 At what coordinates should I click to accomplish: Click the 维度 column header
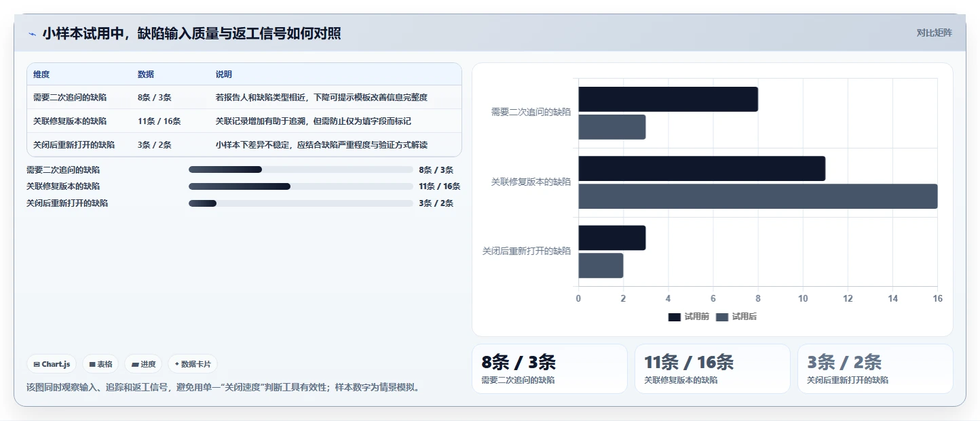[x=41, y=75]
